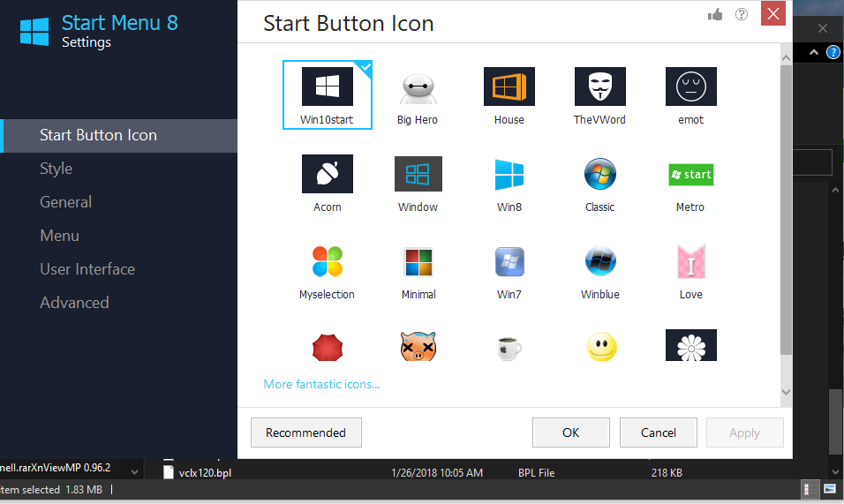Choose the Win8 logo icon
This screenshot has width=844, height=504.
(509, 174)
